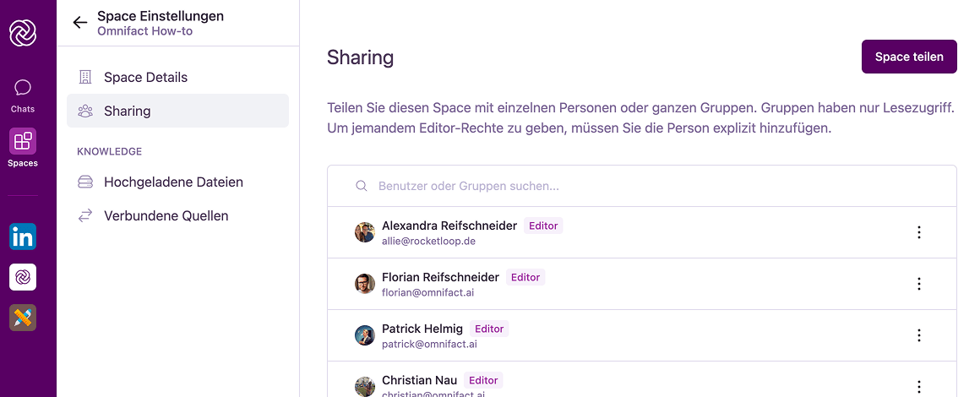The width and height of the screenshot is (980, 397).
Task: Click Patrick Helmig's avatar
Action: [x=365, y=335]
